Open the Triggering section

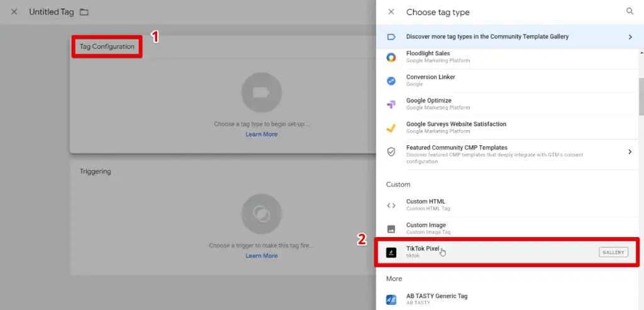(x=96, y=171)
